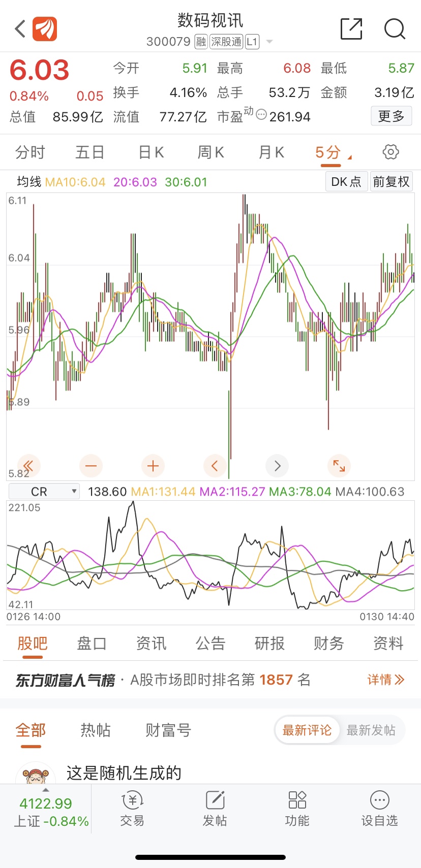Tap 更多 for more quote data
The width and height of the screenshot is (421, 868).
[x=391, y=116]
